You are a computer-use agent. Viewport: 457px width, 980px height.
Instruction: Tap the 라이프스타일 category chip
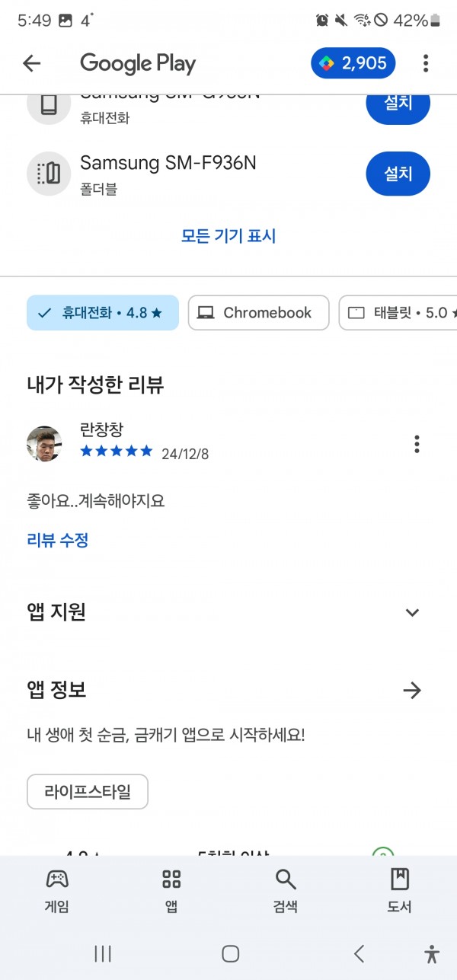click(88, 792)
